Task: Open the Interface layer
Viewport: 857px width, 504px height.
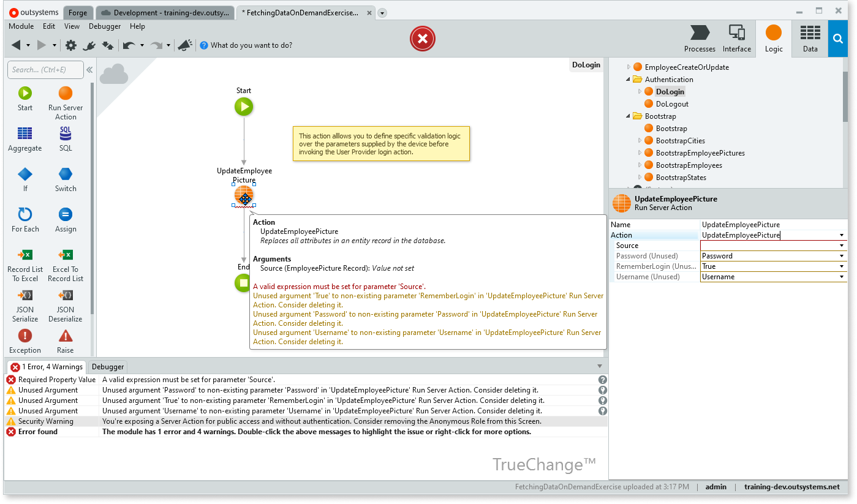Action: 736,38
